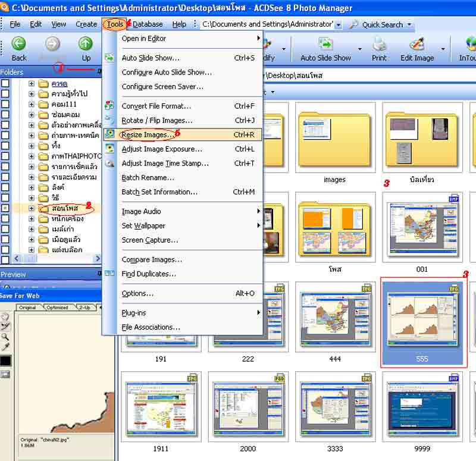This screenshot has height=461, width=476.
Task: Select the Eyedropper tool in Save For Web
Action: pyautogui.click(x=5, y=347)
